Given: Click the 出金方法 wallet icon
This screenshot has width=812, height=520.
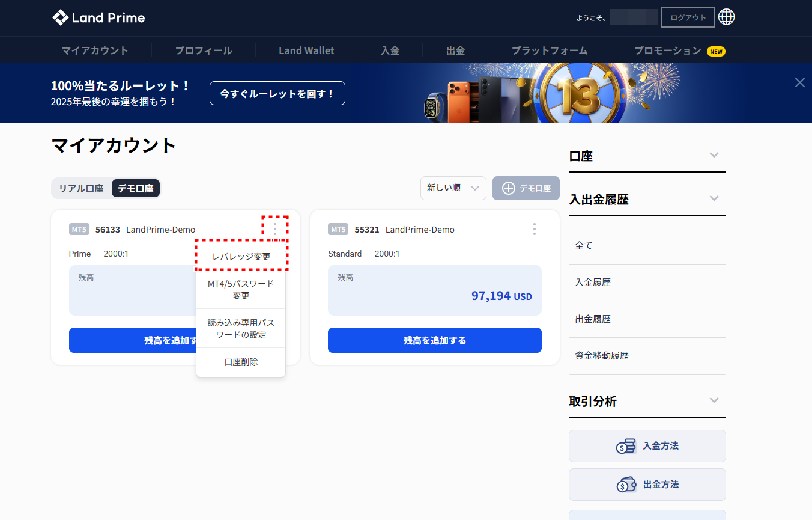Looking at the screenshot, I should (626, 485).
